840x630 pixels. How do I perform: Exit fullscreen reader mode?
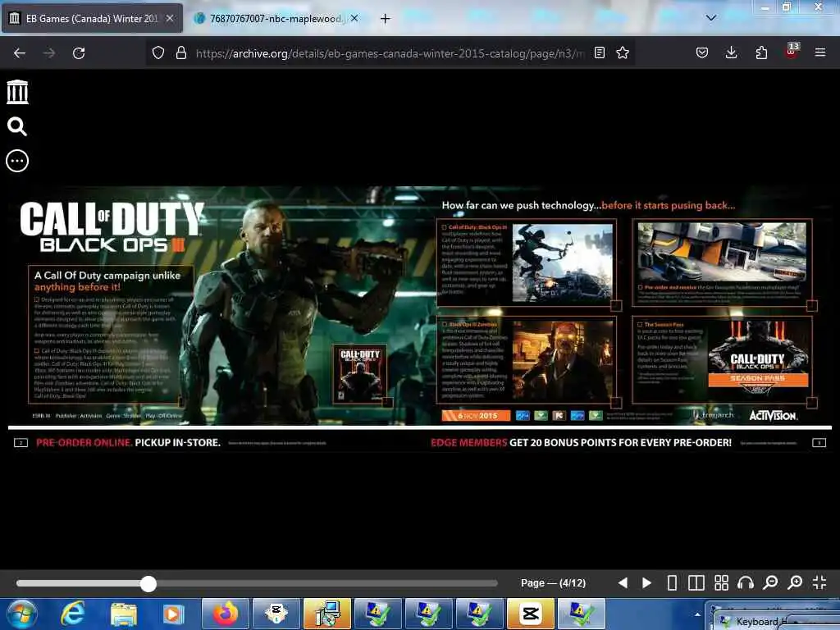(819, 583)
